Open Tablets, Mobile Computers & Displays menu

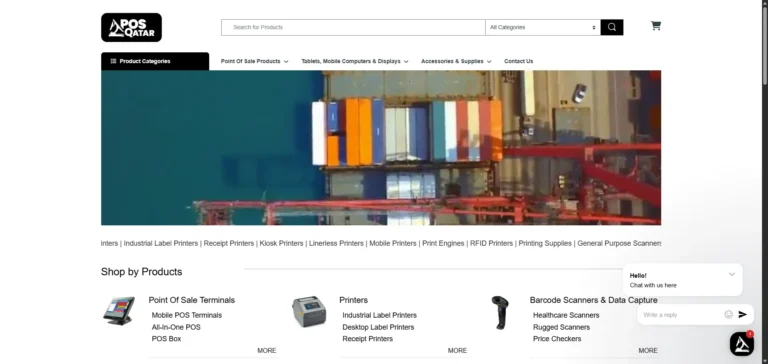(355, 61)
